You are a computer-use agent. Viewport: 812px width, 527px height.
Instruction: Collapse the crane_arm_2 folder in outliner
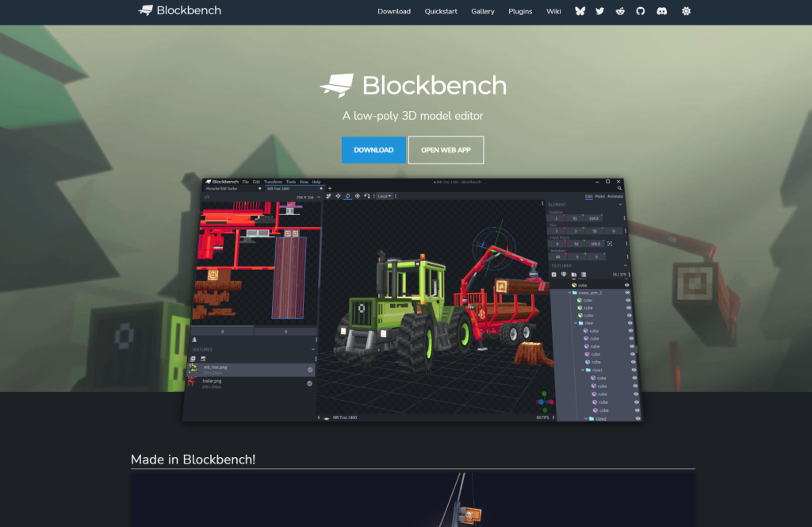(x=569, y=293)
